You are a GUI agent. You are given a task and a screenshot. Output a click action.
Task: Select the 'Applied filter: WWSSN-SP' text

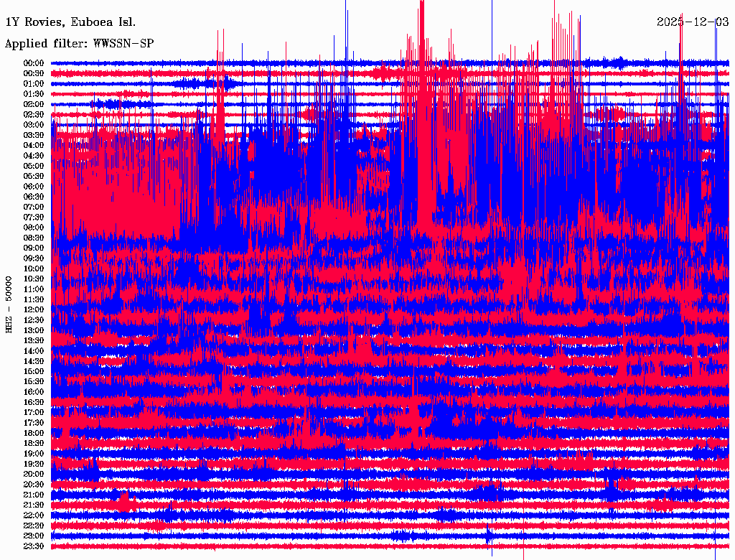tap(79, 43)
